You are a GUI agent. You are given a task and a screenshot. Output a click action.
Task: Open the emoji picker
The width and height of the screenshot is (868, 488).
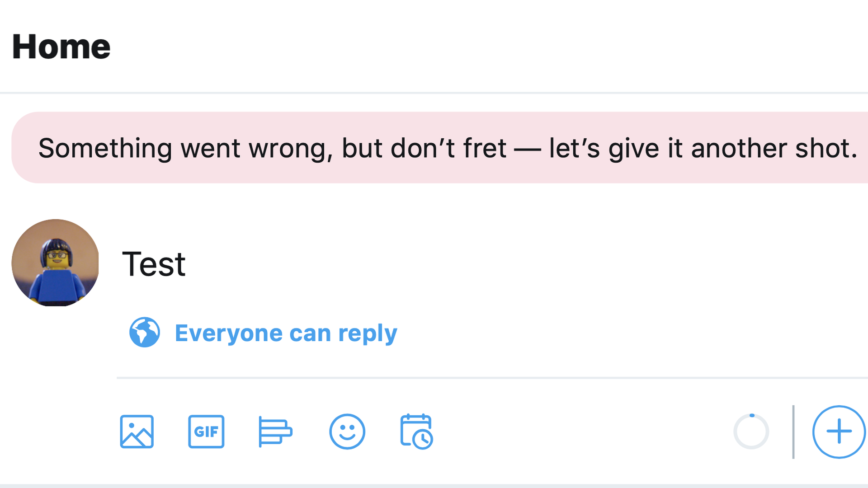tap(347, 432)
